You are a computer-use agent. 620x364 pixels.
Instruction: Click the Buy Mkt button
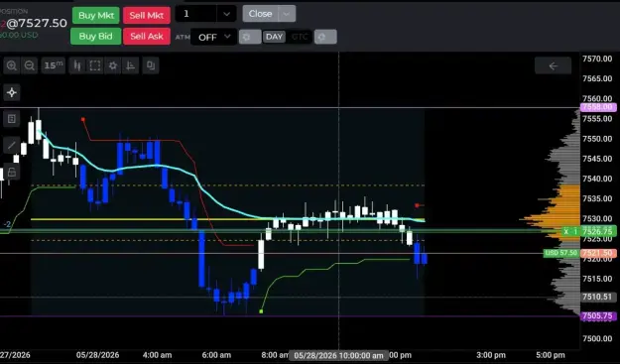click(96, 16)
